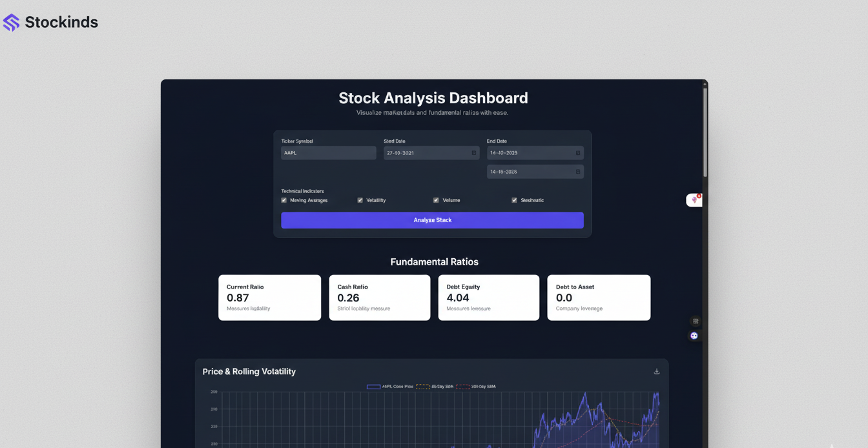The width and height of the screenshot is (868, 448).
Task: Click the Stockinds logo icon
Action: (11, 22)
